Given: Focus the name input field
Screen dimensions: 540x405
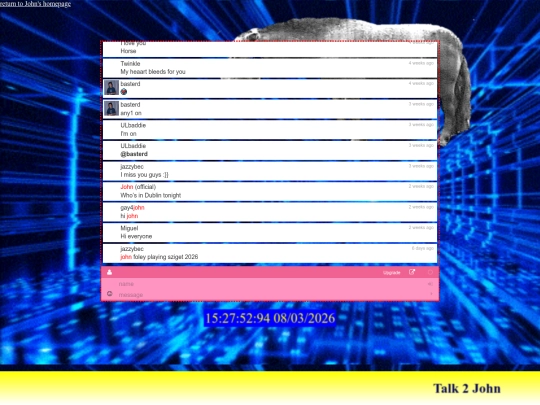Looking at the screenshot, I should 270,284.
